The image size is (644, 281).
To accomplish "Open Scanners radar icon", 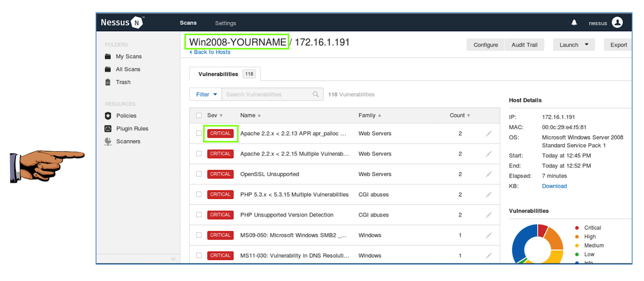I will (108, 141).
